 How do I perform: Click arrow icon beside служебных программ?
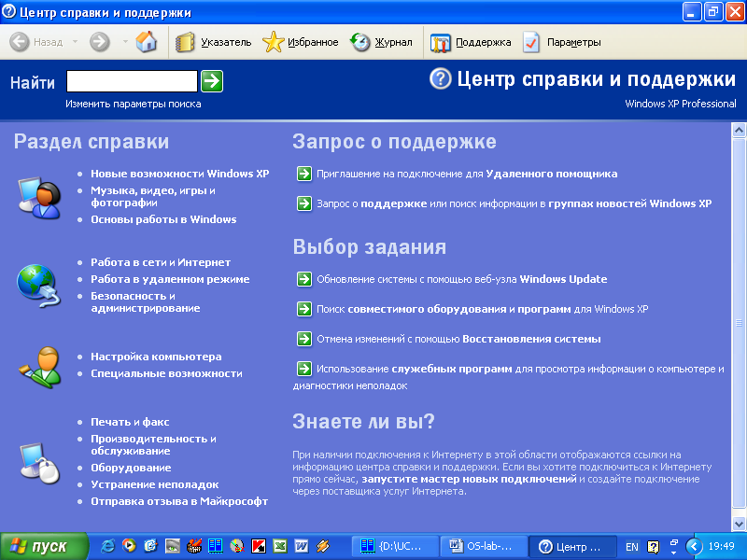point(304,369)
